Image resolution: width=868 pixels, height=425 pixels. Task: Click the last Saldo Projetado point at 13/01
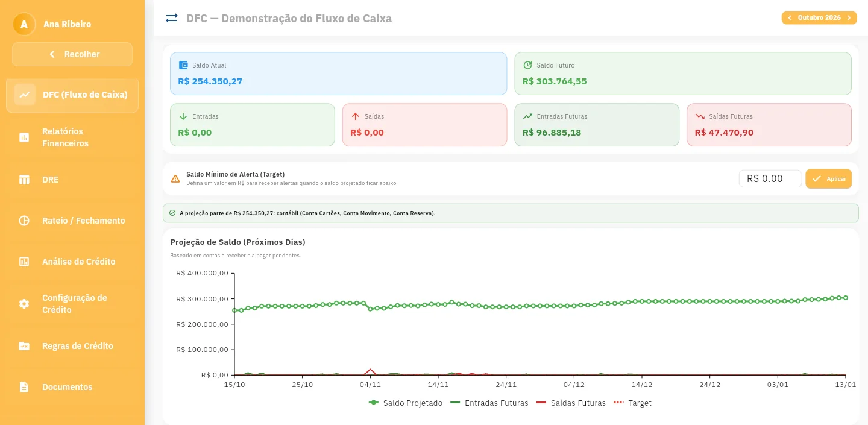coord(846,298)
